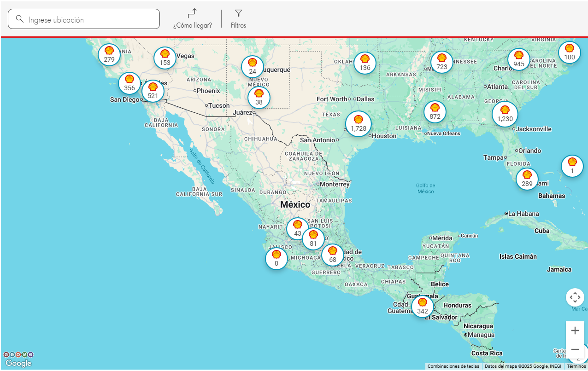Select the Shell cluster marker showing 8
The image size is (588, 371).
[276, 259]
